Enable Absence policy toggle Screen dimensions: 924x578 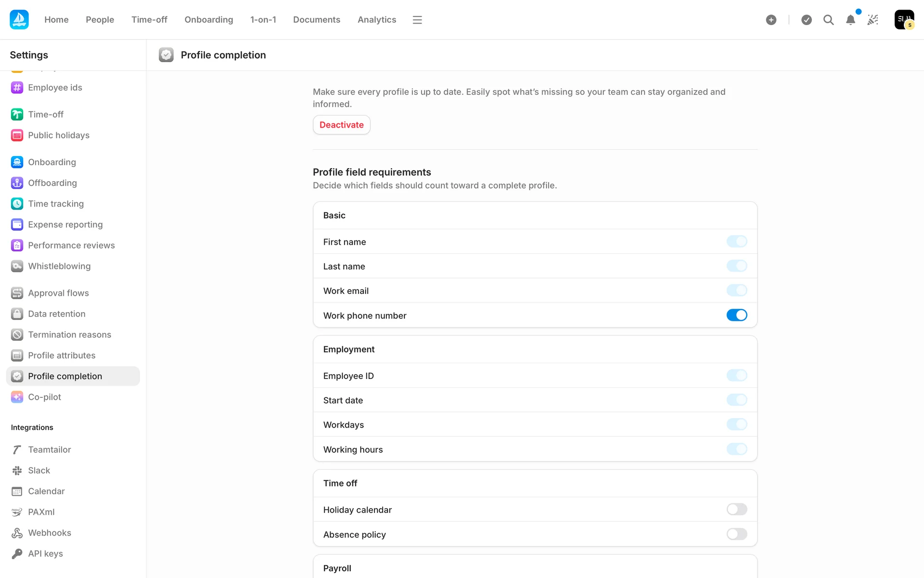point(736,534)
